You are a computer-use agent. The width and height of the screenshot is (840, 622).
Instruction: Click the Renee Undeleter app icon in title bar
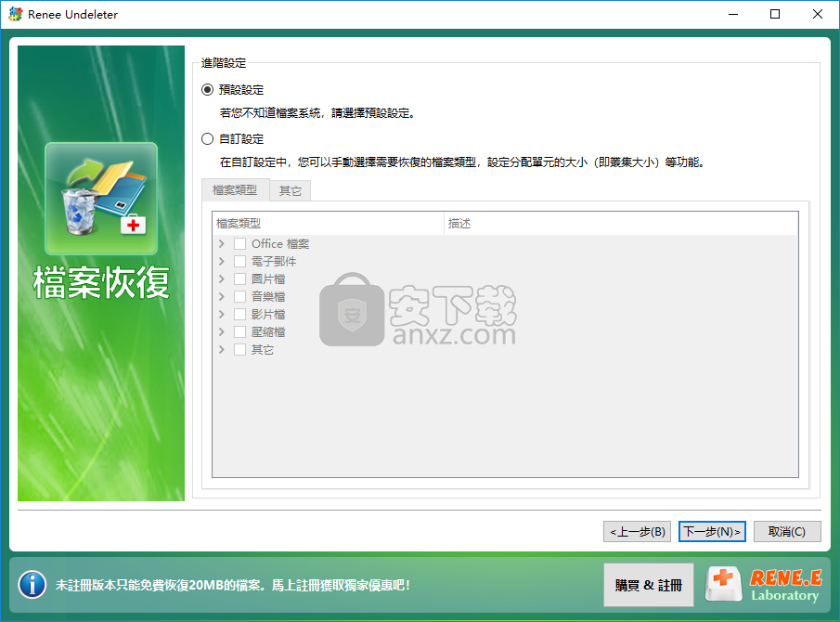coord(16,15)
